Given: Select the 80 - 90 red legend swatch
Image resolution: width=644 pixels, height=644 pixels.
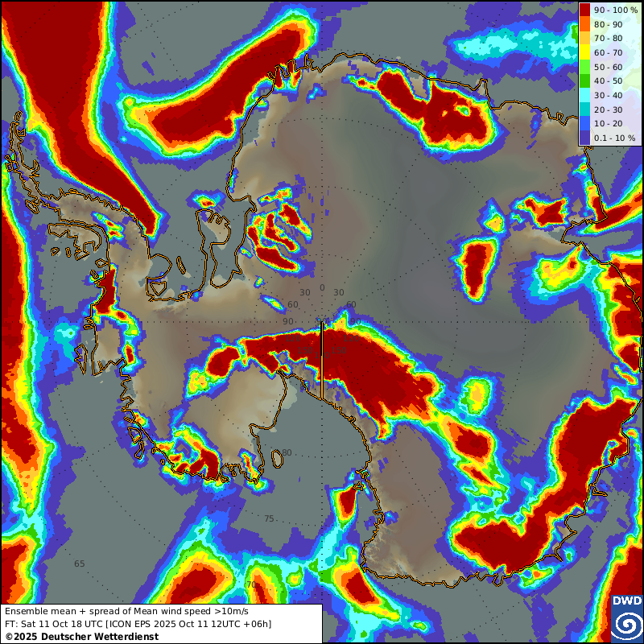Looking at the screenshot, I should coord(585,24).
